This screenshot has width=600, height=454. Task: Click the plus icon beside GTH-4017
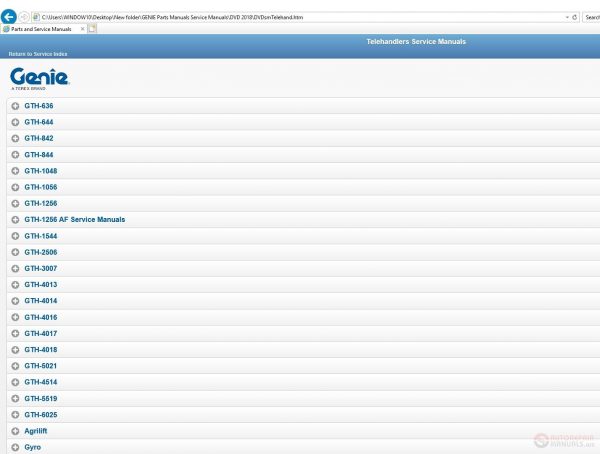(15, 333)
